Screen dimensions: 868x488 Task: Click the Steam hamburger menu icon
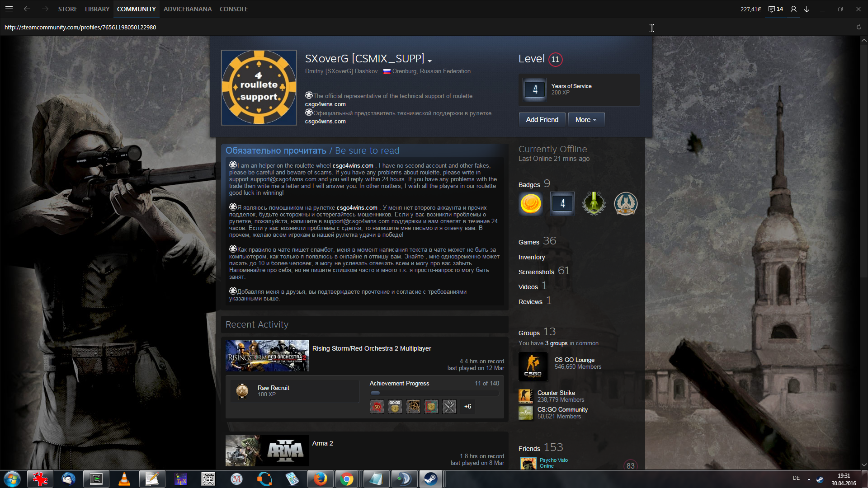[9, 9]
